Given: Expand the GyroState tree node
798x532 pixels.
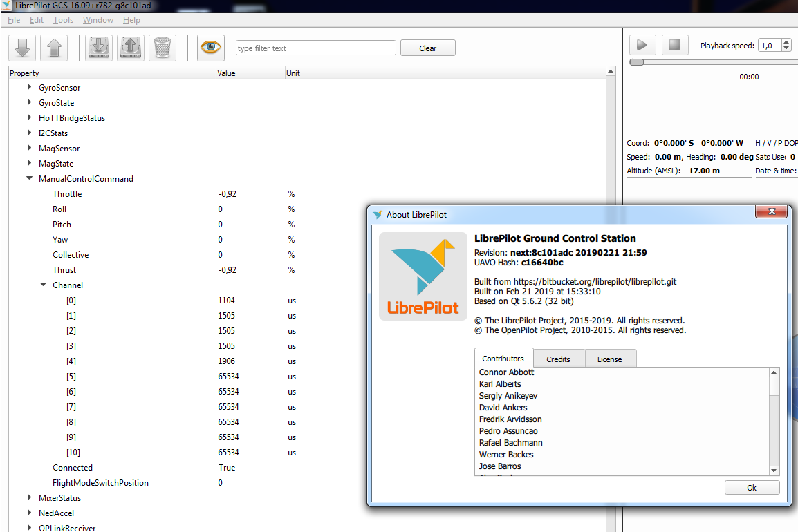Looking at the screenshot, I should (30, 102).
